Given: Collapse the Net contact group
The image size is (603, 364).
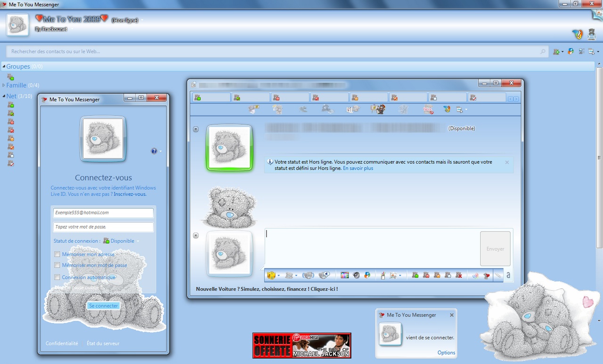Looking at the screenshot, I should click(x=4, y=96).
